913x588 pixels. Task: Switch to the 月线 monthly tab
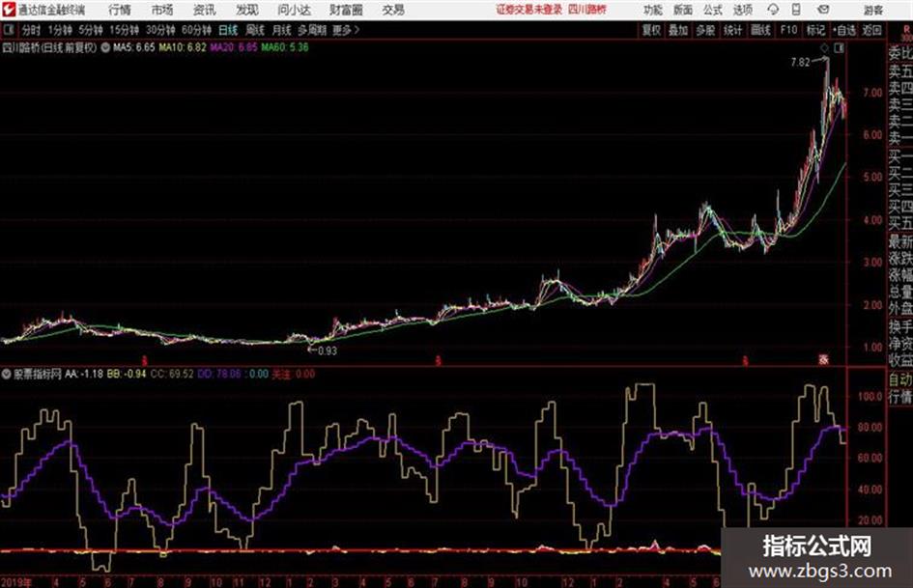(282, 30)
